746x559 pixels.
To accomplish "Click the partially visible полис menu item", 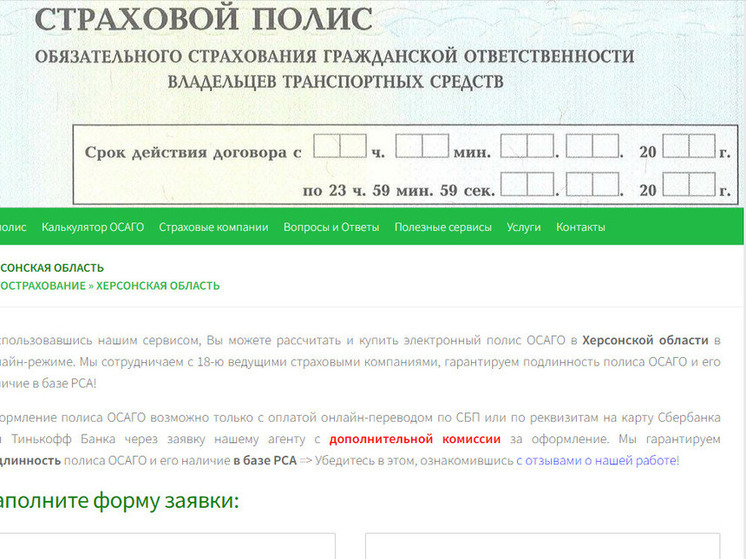I will 13,227.
